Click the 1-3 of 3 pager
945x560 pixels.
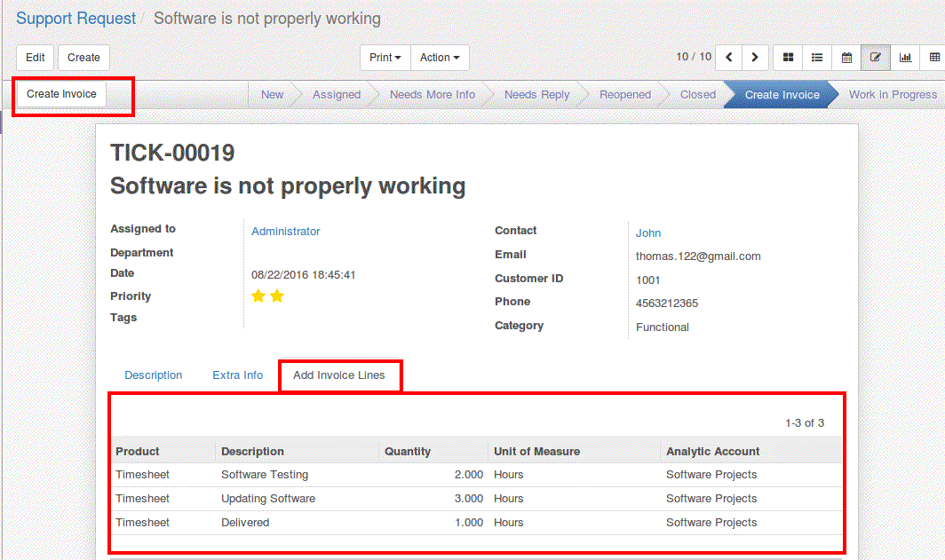(805, 423)
